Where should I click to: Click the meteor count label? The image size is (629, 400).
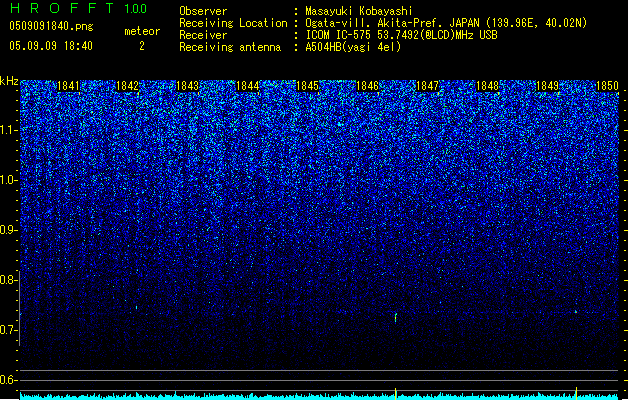click(x=142, y=31)
